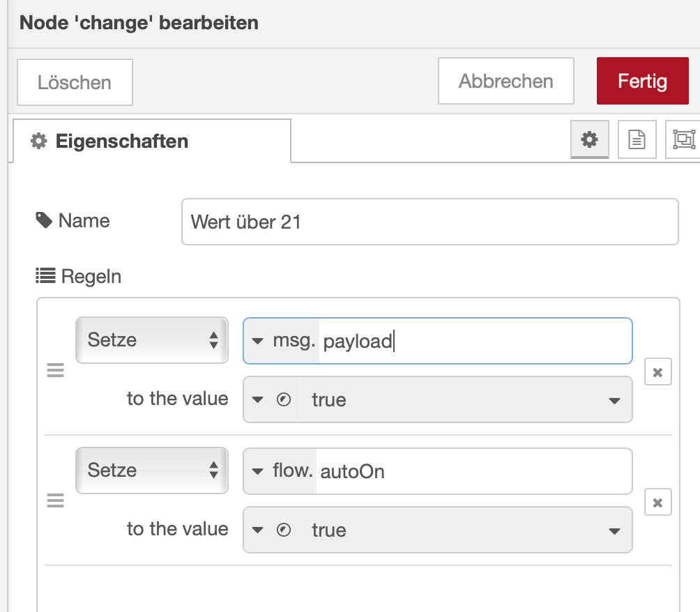Grab the drag handle of the second rule
The image size is (700, 612).
(x=55, y=500)
